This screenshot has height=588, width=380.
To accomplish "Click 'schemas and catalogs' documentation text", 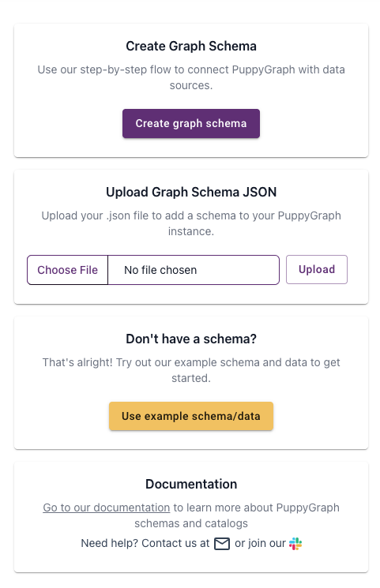I will 190,523.
